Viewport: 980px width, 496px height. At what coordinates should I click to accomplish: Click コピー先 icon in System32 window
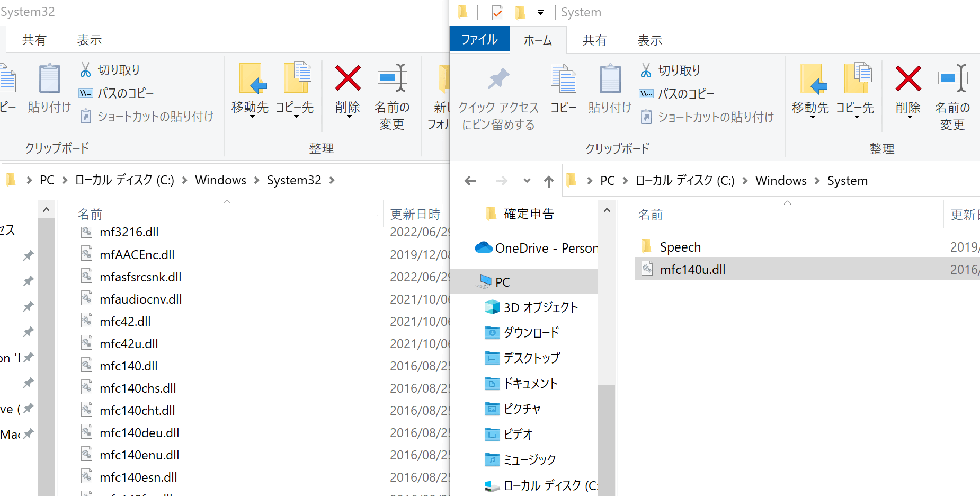pos(295,79)
